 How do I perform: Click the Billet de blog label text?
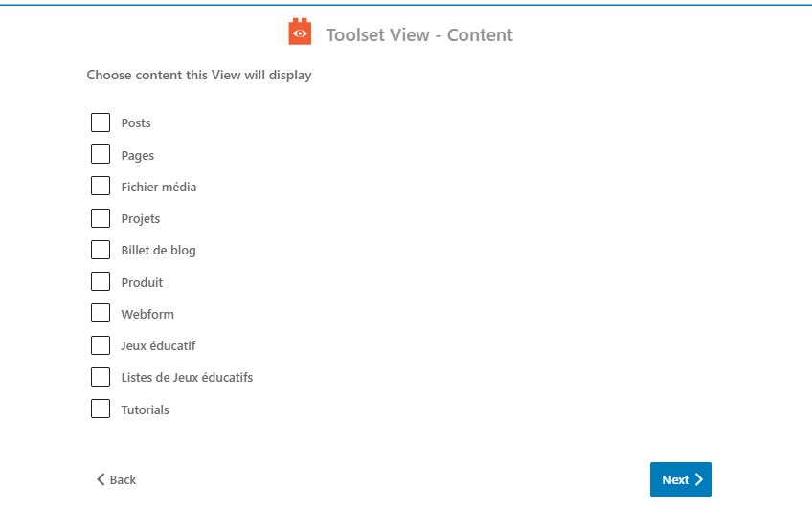158,251
